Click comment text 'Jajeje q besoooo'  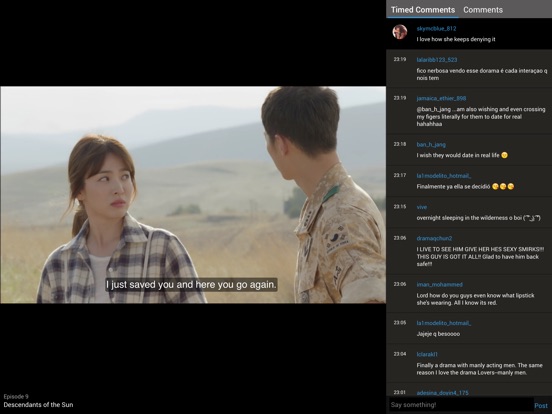tap(438, 334)
